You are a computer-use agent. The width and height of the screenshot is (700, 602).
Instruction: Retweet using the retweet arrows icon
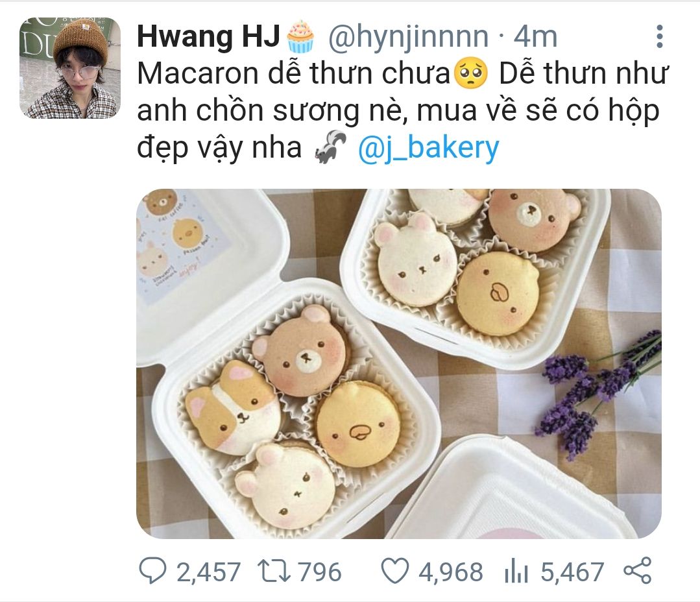pyautogui.click(x=274, y=572)
